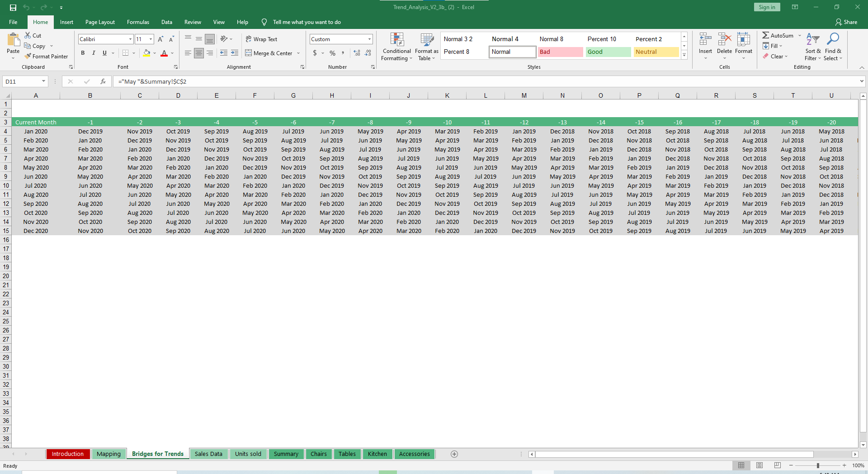Open the Page Layout ribbon tab
Image resolution: width=868 pixels, height=474 pixels.
[x=100, y=22]
